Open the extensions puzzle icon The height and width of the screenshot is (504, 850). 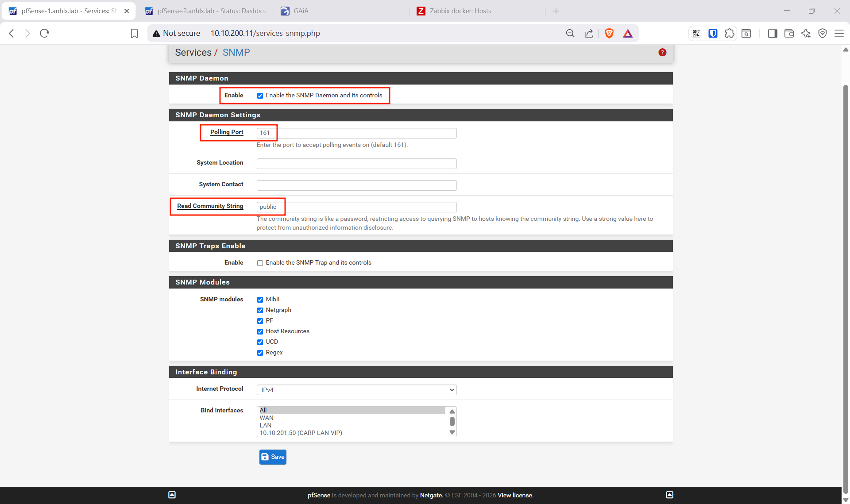(730, 33)
